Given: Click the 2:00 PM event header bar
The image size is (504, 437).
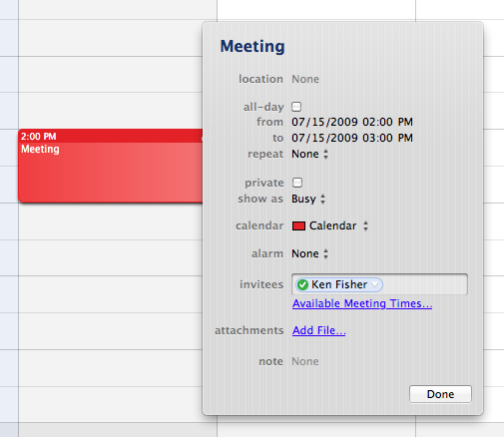Looking at the screenshot, I should pyautogui.click(x=111, y=136).
